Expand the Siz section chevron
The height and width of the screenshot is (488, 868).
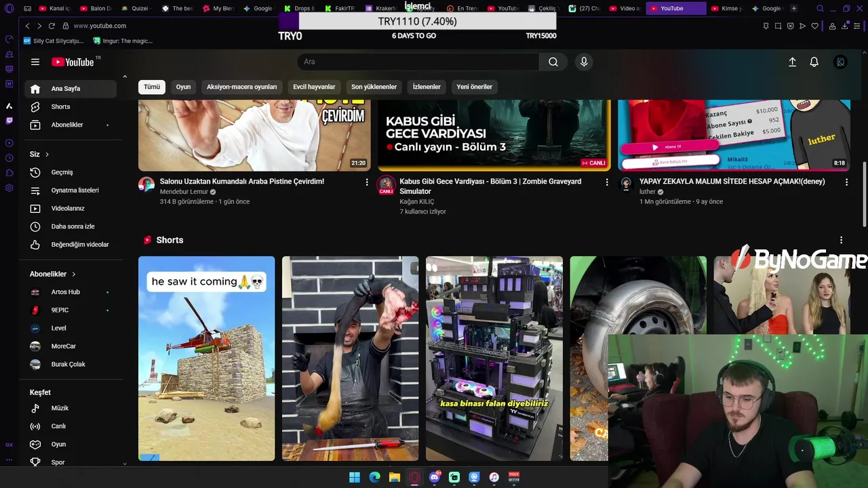(47, 155)
